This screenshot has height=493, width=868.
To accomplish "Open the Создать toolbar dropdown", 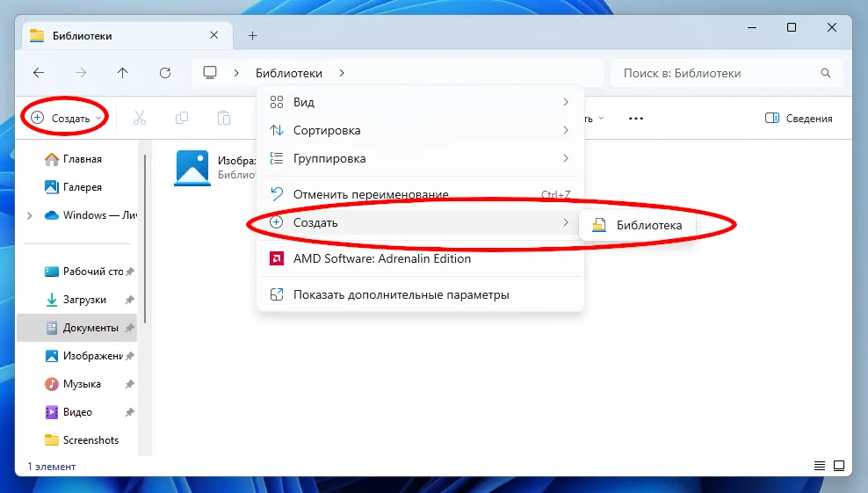I will (66, 118).
